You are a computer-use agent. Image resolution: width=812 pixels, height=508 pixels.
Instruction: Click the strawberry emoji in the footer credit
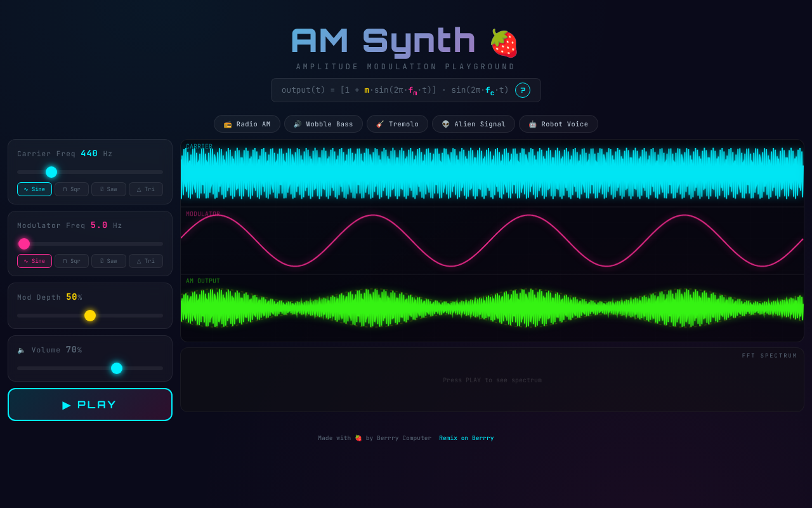coord(358,438)
